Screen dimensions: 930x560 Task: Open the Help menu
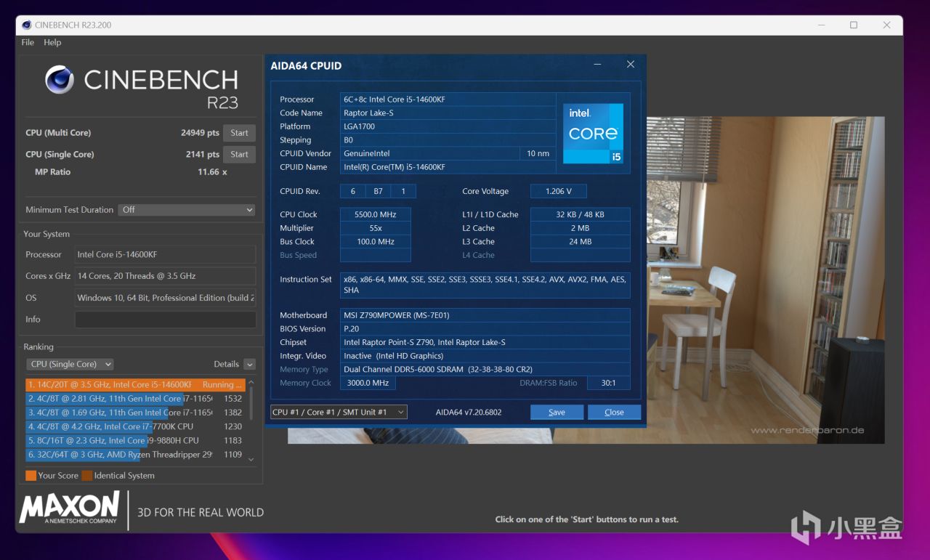click(52, 42)
